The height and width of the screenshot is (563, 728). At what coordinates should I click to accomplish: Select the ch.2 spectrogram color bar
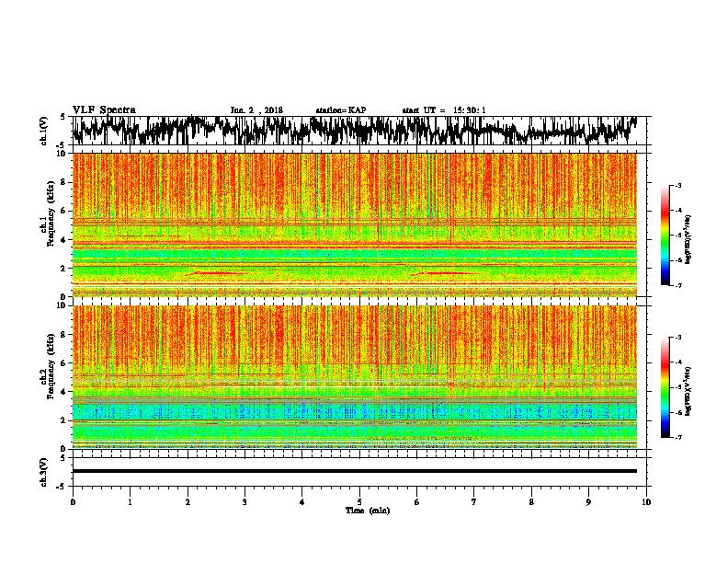[665, 387]
